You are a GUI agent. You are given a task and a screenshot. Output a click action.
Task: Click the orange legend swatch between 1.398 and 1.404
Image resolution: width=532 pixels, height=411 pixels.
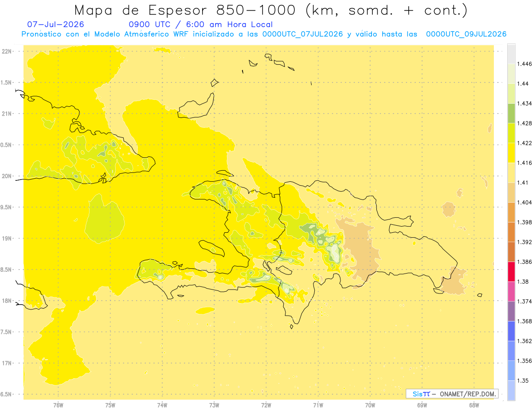[511, 212]
